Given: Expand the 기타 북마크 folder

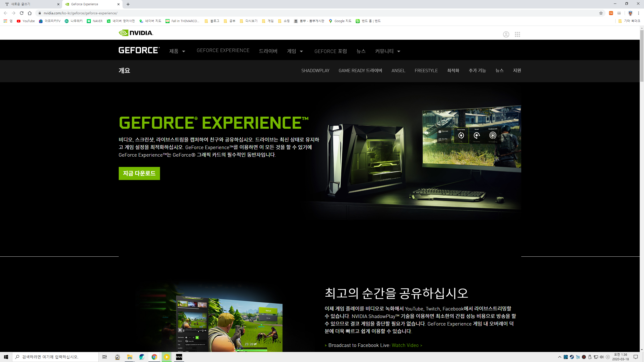Looking at the screenshot, I should (629, 21).
